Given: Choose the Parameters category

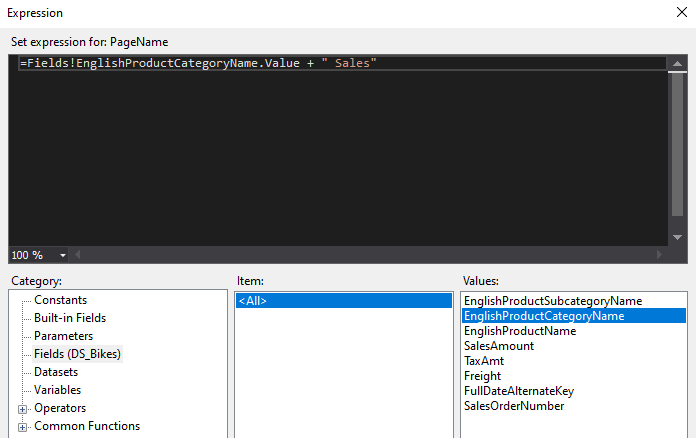Looking at the screenshot, I should (63, 336).
